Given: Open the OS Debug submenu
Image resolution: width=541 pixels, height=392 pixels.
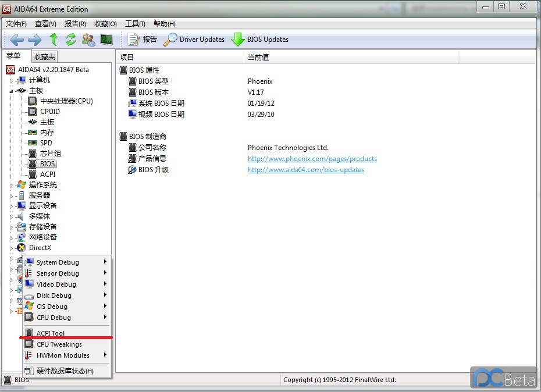Looking at the screenshot, I should click(67, 307).
